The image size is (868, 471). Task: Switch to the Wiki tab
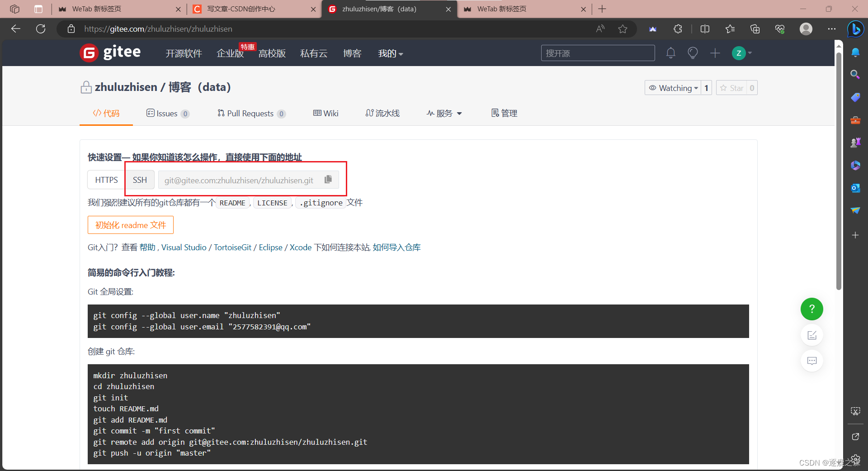[325, 113]
